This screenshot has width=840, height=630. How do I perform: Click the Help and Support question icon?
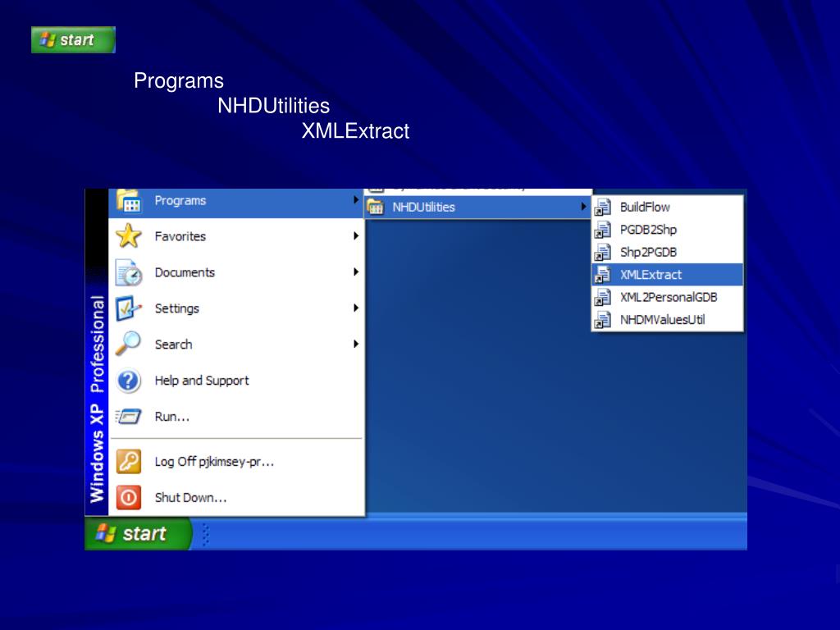pyautogui.click(x=129, y=381)
